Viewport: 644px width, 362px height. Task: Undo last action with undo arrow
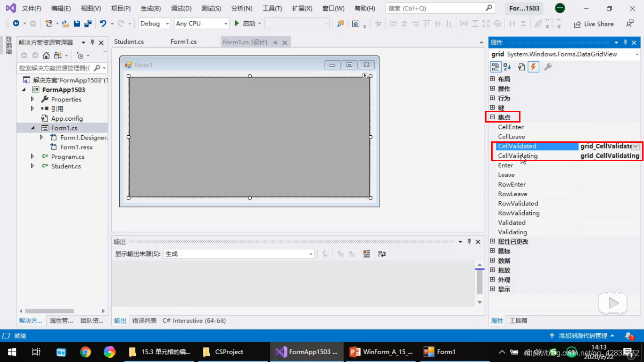click(103, 24)
